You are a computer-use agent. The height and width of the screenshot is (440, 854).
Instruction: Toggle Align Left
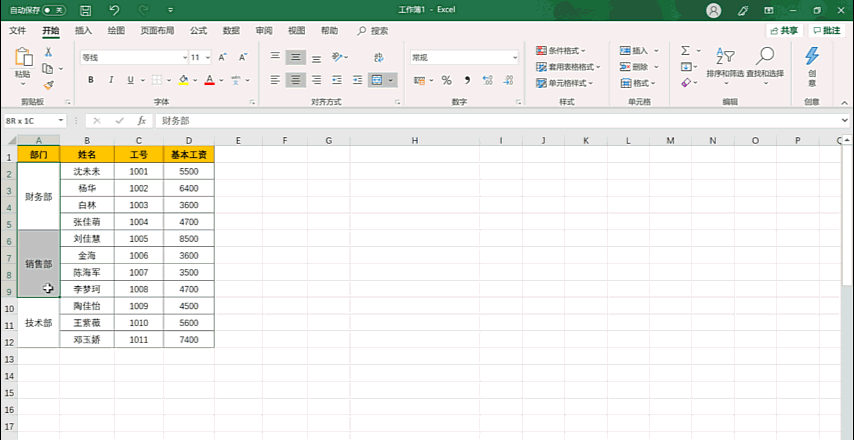[x=276, y=80]
